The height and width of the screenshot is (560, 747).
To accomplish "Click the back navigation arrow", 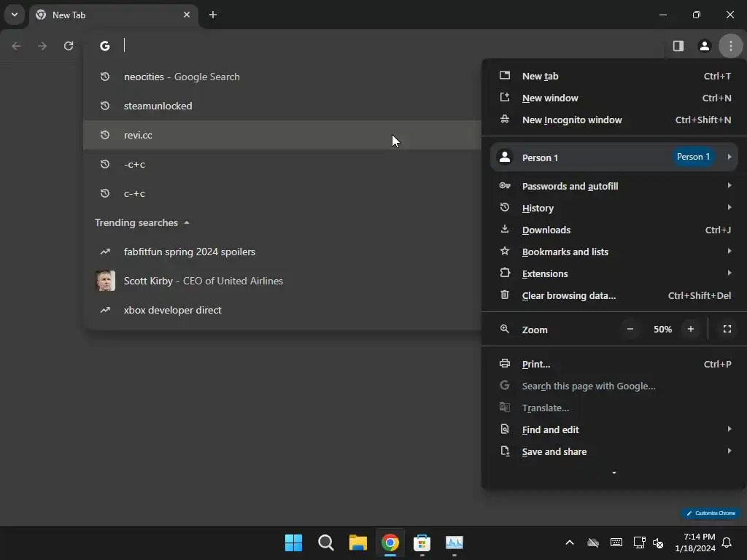I will pos(16,46).
